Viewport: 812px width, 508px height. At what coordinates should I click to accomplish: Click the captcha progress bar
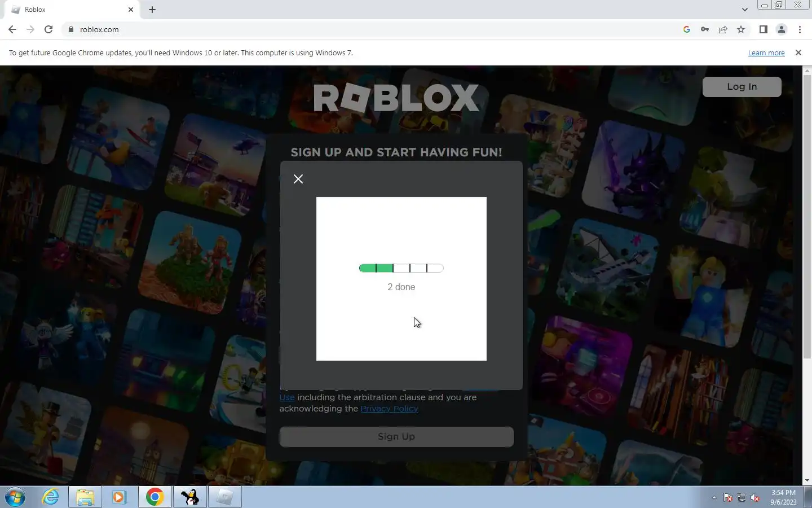pyautogui.click(x=401, y=268)
